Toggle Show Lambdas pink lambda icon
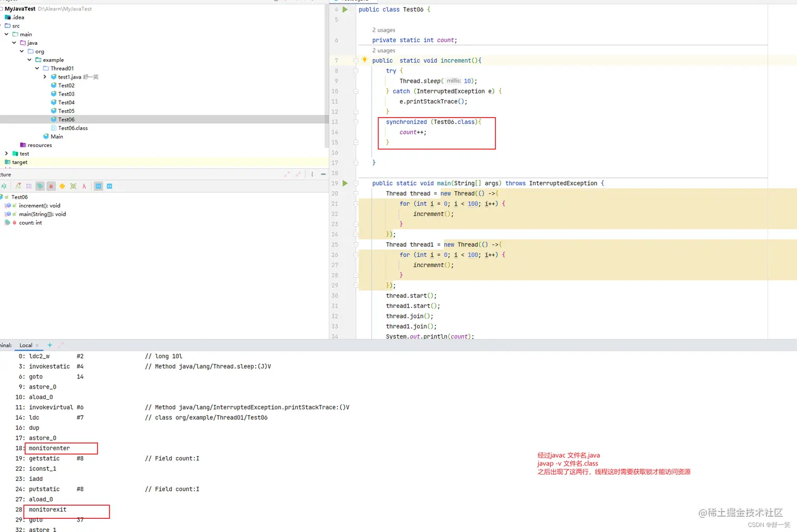The image size is (797, 532). (x=84, y=186)
